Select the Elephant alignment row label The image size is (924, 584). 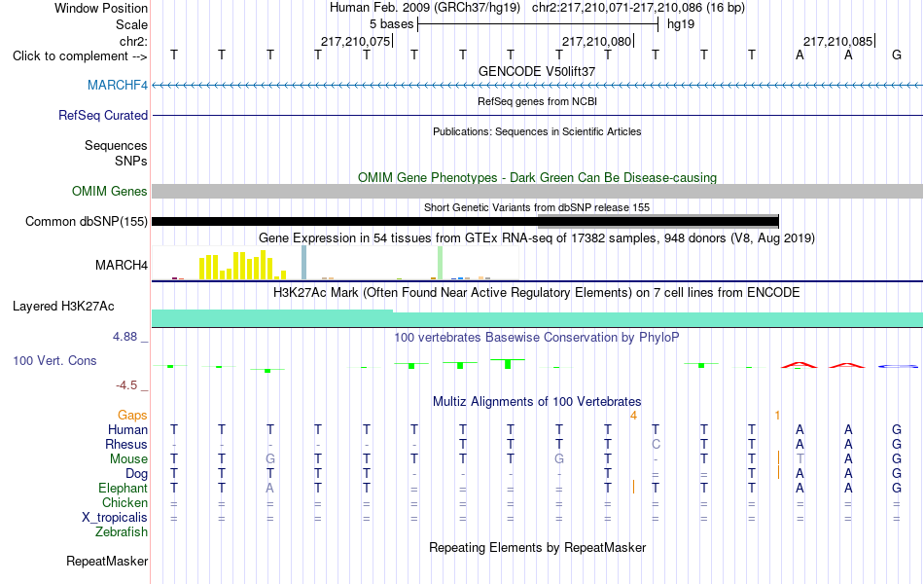tap(123, 489)
